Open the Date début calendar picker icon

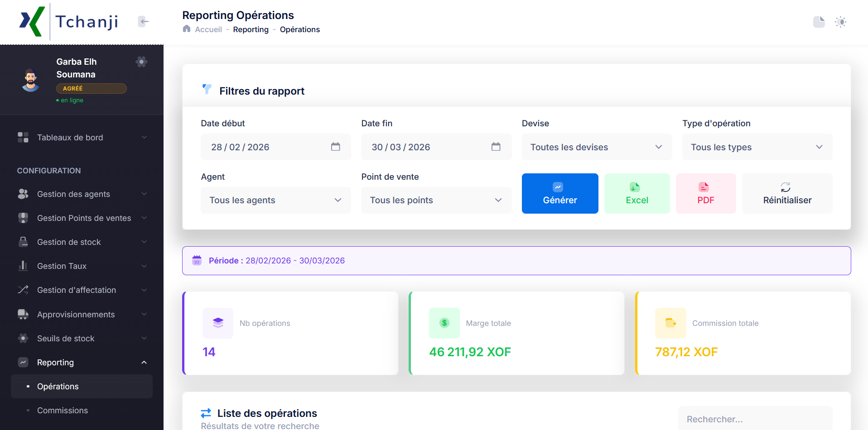pyautogui.click(x=335, y=147)
